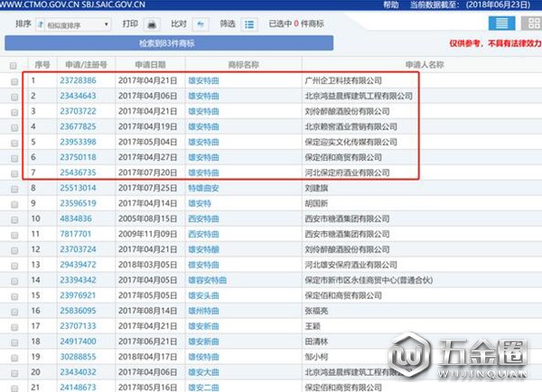Check the box for row 19

pos(14,358)
